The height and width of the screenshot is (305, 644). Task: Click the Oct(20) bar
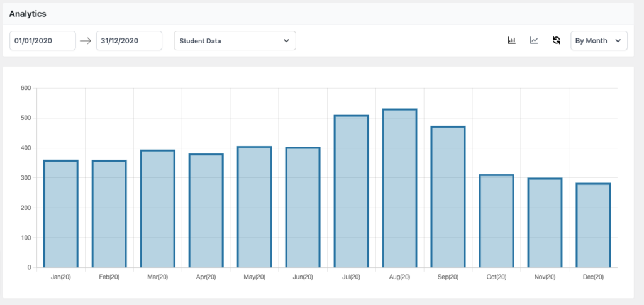(x=497, y=221)
